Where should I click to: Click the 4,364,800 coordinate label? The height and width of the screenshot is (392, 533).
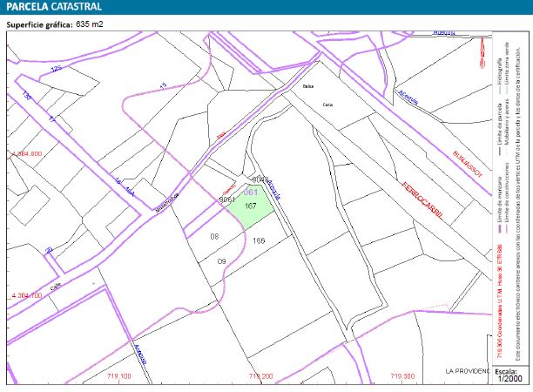click(25, 153)
